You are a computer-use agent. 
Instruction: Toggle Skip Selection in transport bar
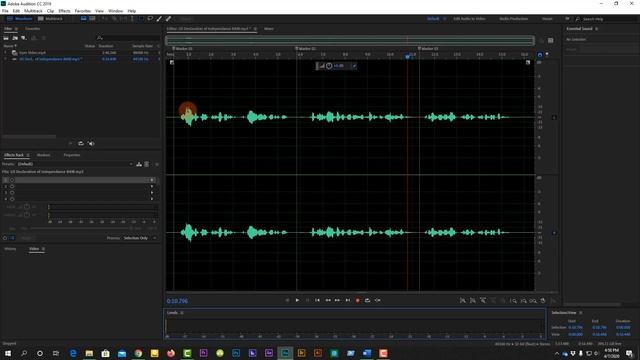(x=378, y=300)
